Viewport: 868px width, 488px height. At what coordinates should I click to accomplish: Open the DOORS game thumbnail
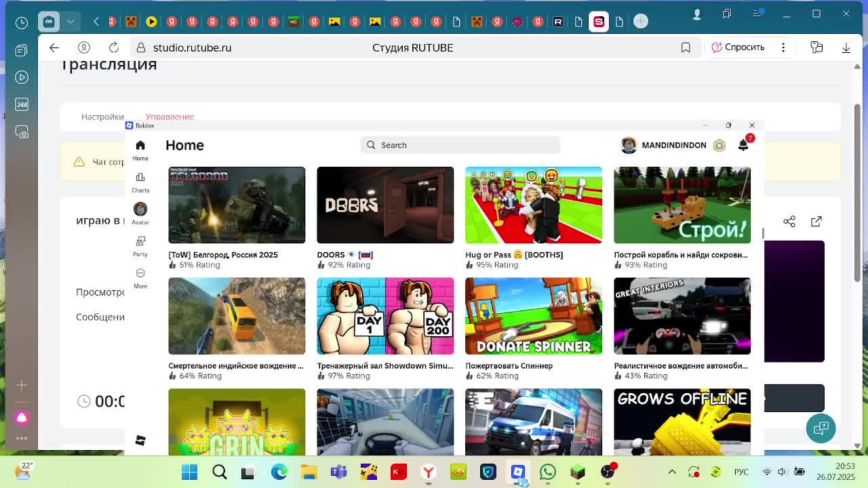(385, 205)
